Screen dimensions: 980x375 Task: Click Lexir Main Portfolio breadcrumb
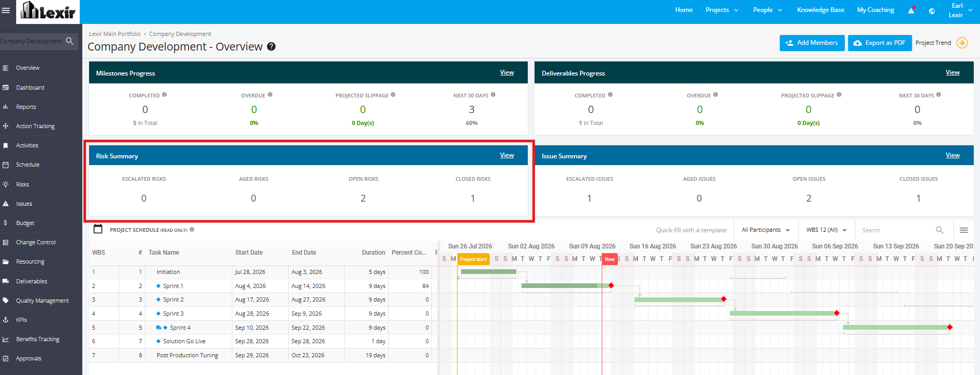pyautogui.click(x=115, y=34)
